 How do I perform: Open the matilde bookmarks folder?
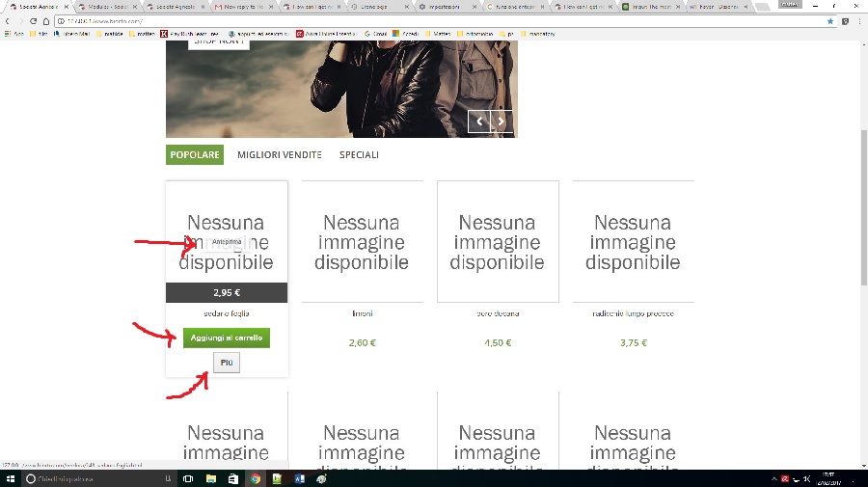click(110, 34)
